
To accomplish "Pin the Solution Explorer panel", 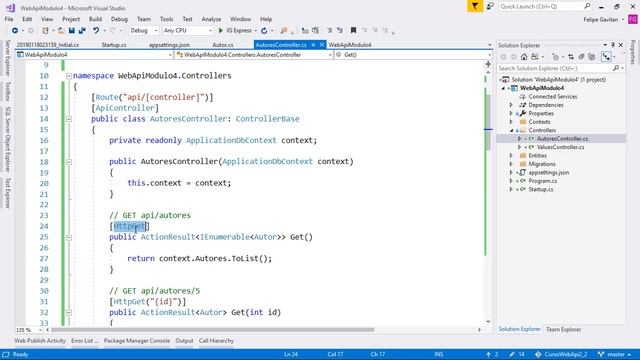I will pyautogui.click(x=613, y=45).
